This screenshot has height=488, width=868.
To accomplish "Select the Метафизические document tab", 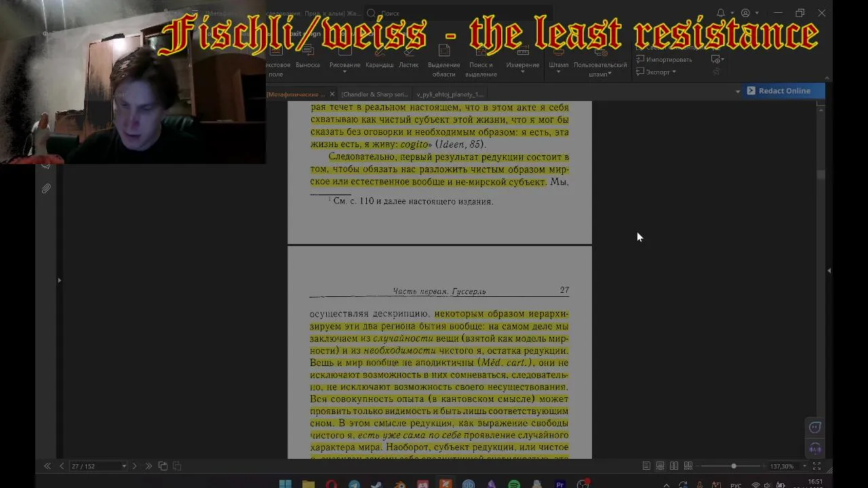I will (x=296, y=94).
